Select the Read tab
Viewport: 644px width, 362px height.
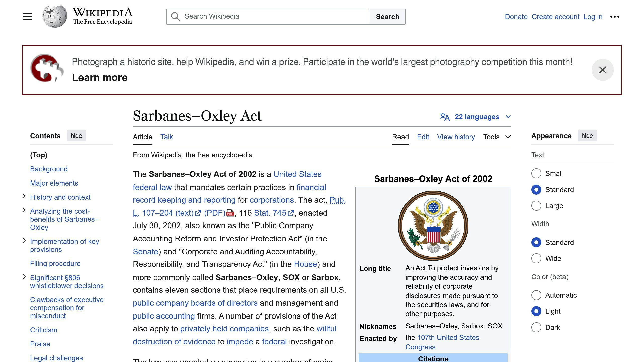pyautogui.click(x=400, y=137)
